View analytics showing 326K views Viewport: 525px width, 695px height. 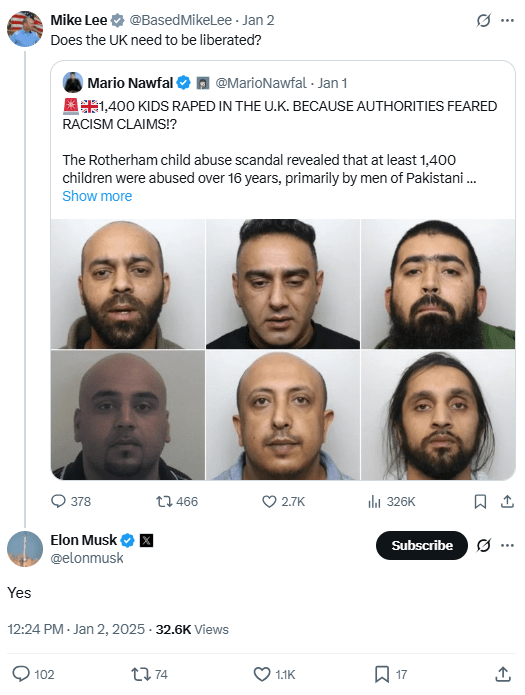pyautogui.click(x=374, y=501)
